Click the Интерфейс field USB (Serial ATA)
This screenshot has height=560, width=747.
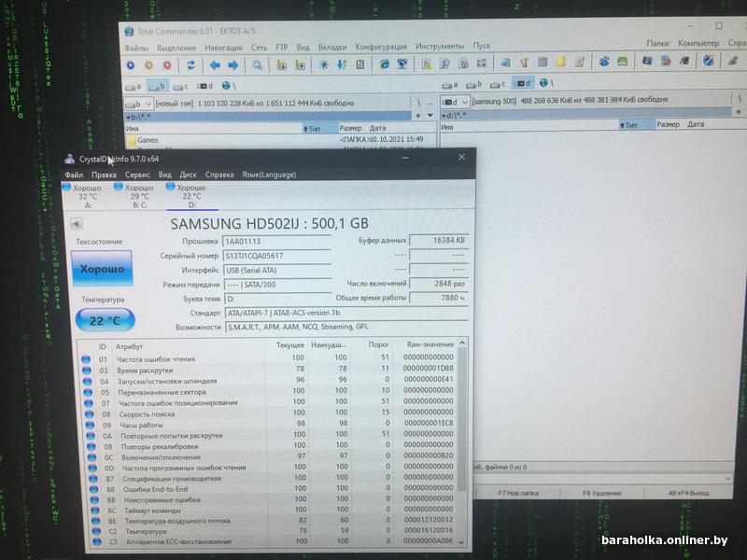coord(276,270)
